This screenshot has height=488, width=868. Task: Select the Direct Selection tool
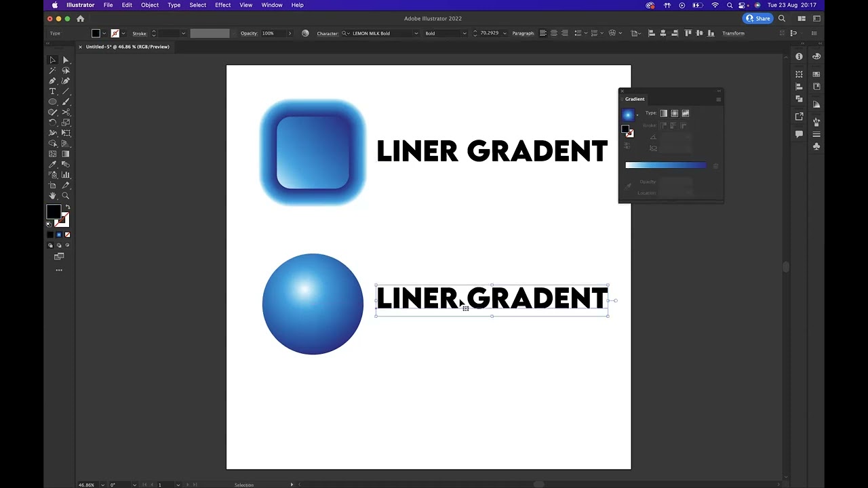pos(66,60)
